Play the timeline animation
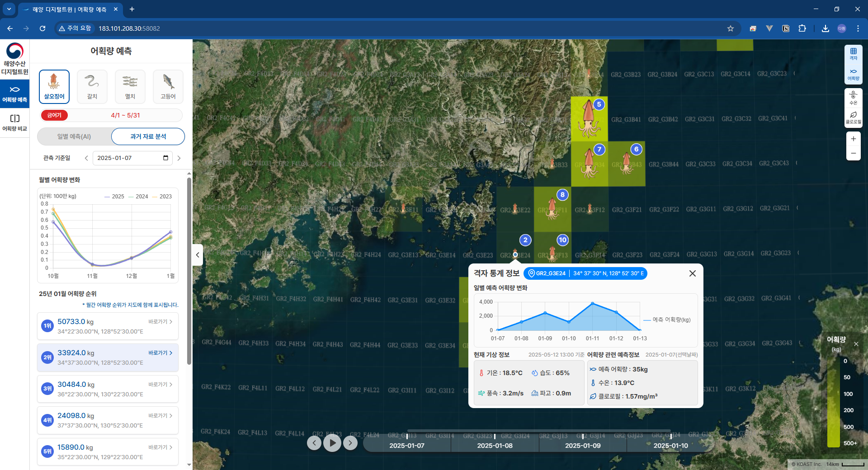Viewport: 868px width, 470px height. click(x=332, y=443)
